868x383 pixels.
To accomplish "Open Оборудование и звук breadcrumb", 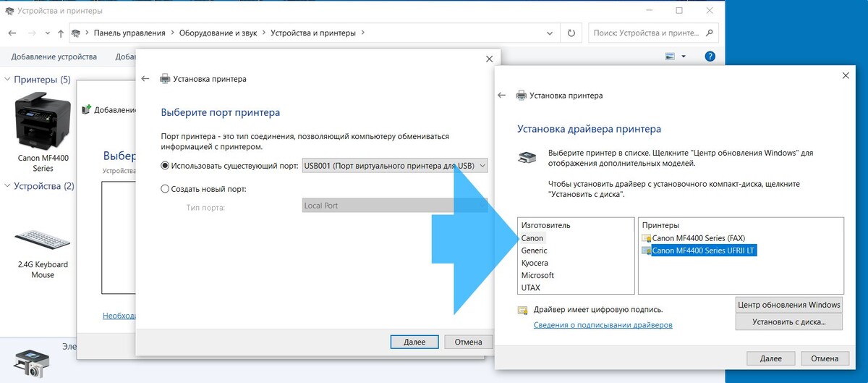I will point(218,33).
